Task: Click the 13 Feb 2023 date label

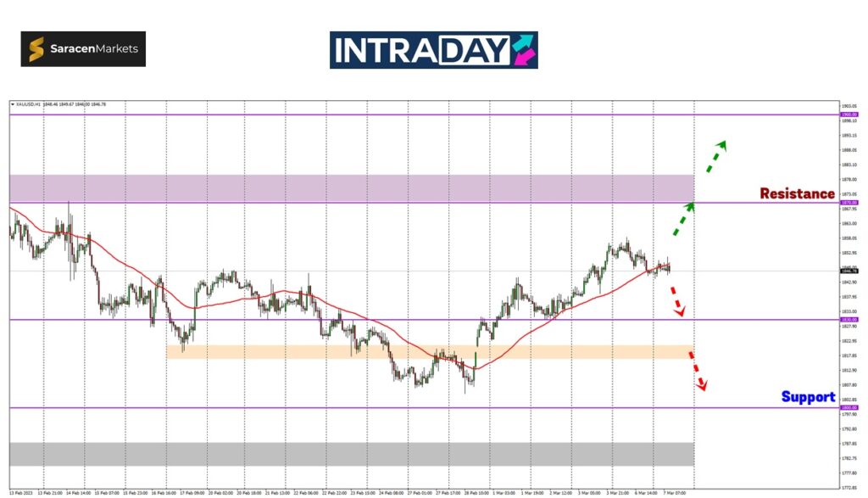Action: [x=20, y=492]
